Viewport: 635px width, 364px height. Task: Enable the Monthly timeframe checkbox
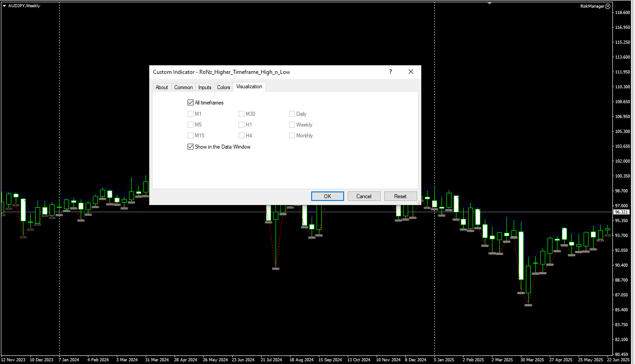click(292, 135)
